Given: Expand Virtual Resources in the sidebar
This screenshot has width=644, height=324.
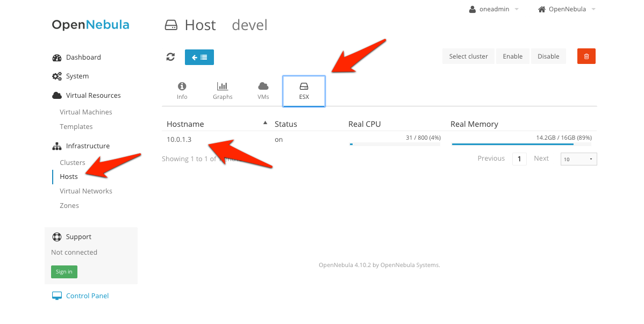Looking at the screenshot, I should (93, 95).
